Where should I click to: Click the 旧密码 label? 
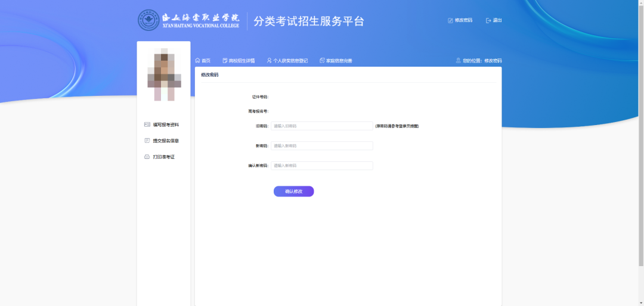262,126
